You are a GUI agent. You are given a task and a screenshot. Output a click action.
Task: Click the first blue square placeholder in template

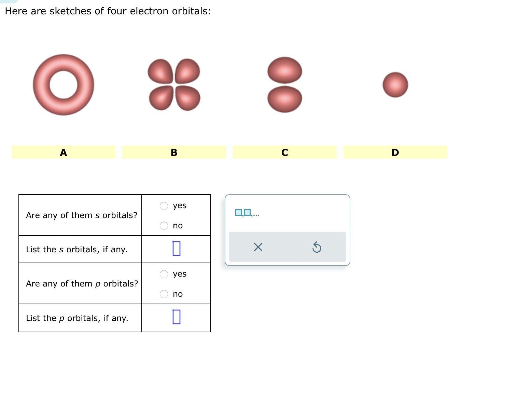238,213
